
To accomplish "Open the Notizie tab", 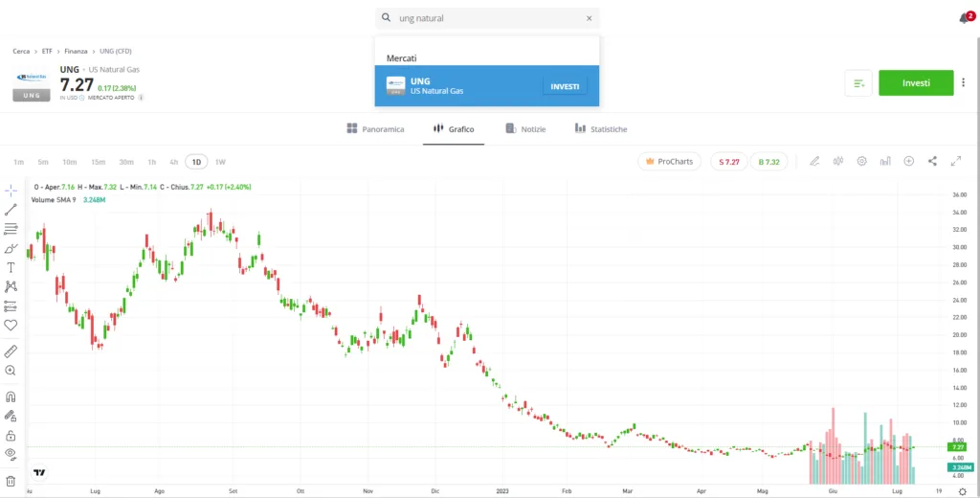I will point(525,129).
